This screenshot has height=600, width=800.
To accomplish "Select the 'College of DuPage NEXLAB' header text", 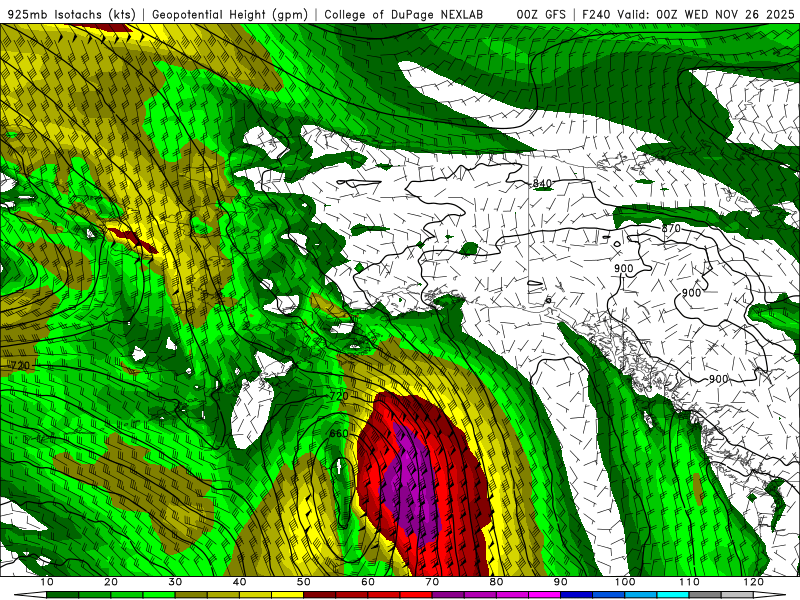I will pos(403,14).
